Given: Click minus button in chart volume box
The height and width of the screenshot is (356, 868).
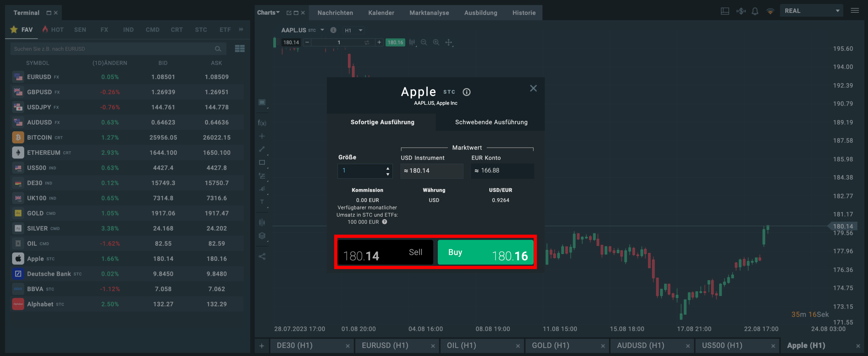Looking at the screenshot, I should tap(307, 43).
